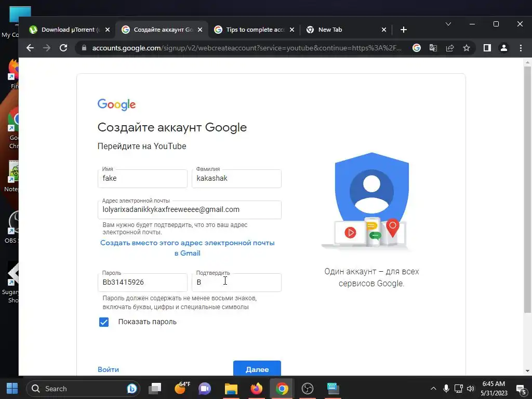The width and height of the screenshot is (532, 399).
Task: Open the on-screen keyboard taskbar app
Action: pos(333,389)
